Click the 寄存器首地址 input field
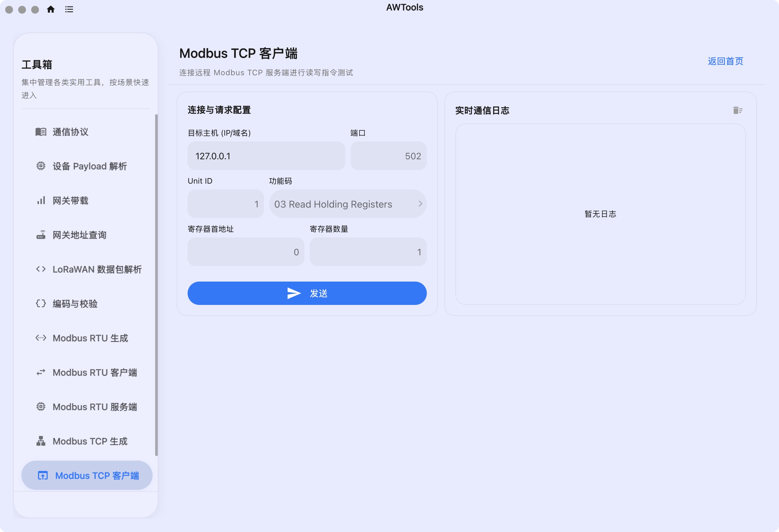779x532 pixels. point(246,252)
